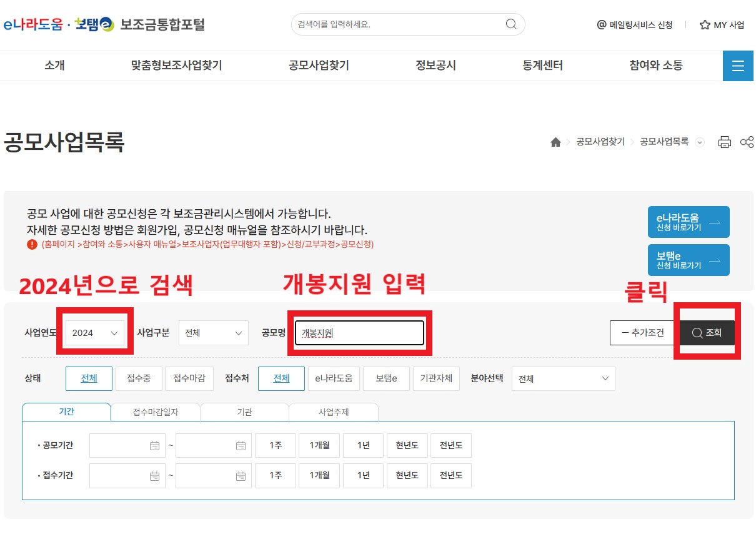756x537 pixels.
Task: Set 공모기간 to 전년도
Action: pyautogui.click(x=451, y=445)
